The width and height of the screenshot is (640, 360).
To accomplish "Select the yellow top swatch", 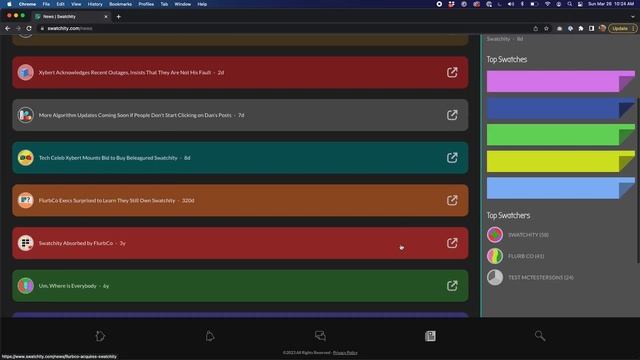I will 561,162.
